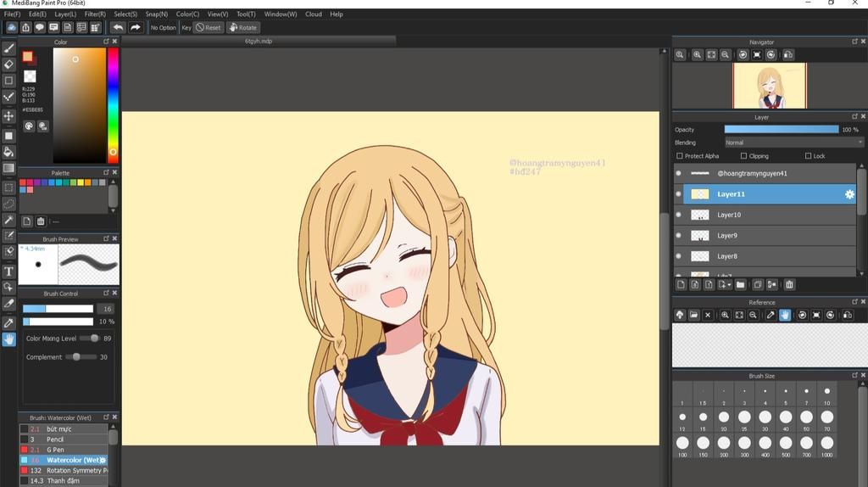This screenshot has height=487, width=868.
Task: Select the G Pen brush in list
Action: point(64,450)
